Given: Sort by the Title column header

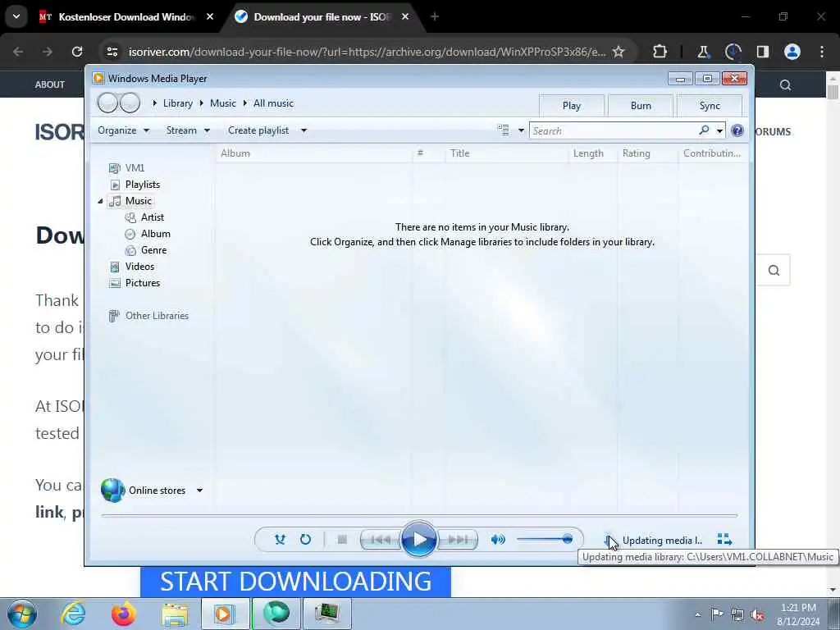Looking at the screenshot, I should (506, 153).
